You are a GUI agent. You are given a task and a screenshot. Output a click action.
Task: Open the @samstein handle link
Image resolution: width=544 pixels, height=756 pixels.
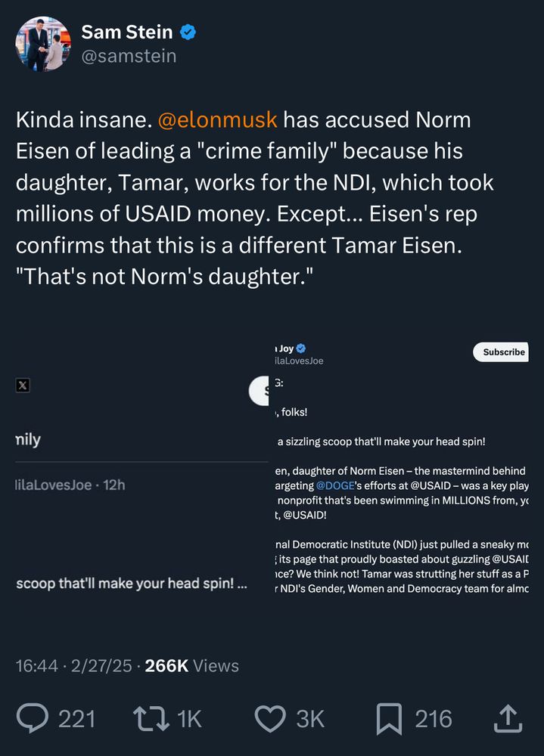pyautogui.click(x=128, y=57)
